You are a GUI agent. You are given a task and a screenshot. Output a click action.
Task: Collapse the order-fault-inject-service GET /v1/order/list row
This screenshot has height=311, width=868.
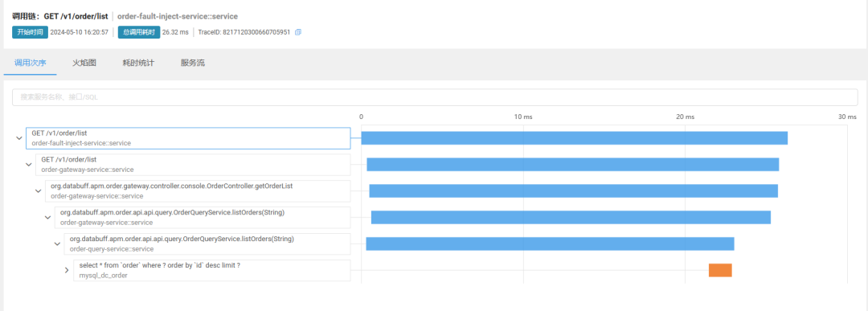tap(19, 138)
